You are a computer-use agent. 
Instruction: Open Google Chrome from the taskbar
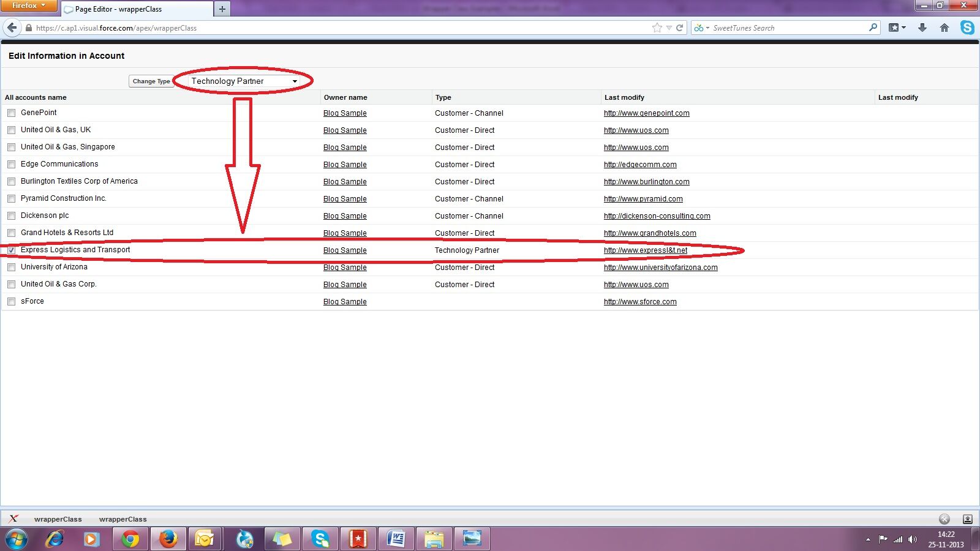tap(130, 539)
